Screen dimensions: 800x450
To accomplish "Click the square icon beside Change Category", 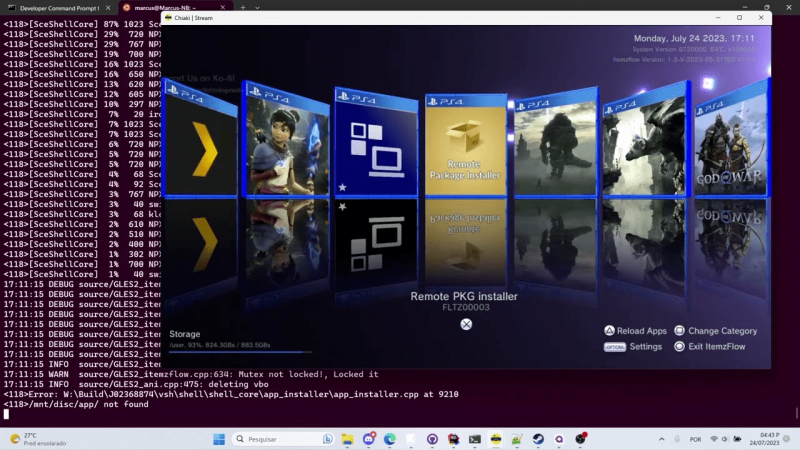I will (x=679, y=331).
